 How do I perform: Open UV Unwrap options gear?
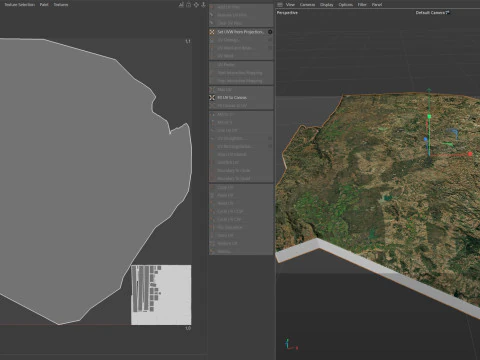pos(270,40)
